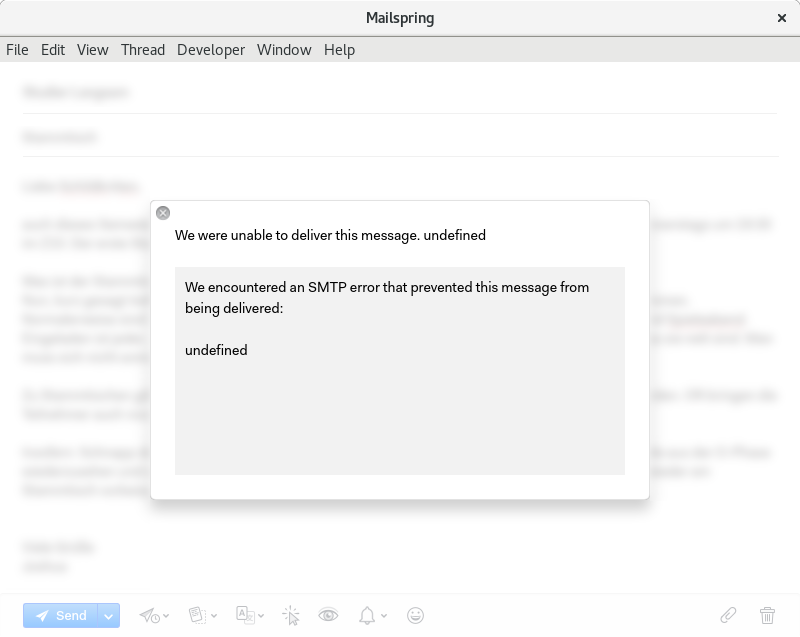This screenshot has height=637, width=800.
Task: Open the reminder bell icon
Action: pyautogui.click(x=372, y=616)
